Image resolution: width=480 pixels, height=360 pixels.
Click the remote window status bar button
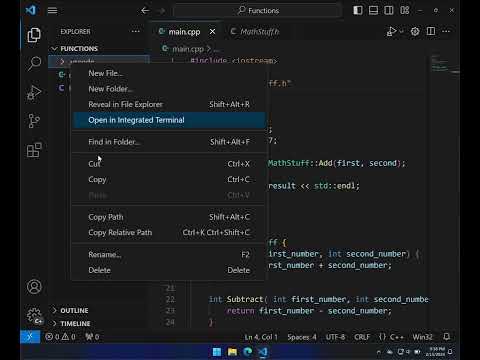pos(30,337)
